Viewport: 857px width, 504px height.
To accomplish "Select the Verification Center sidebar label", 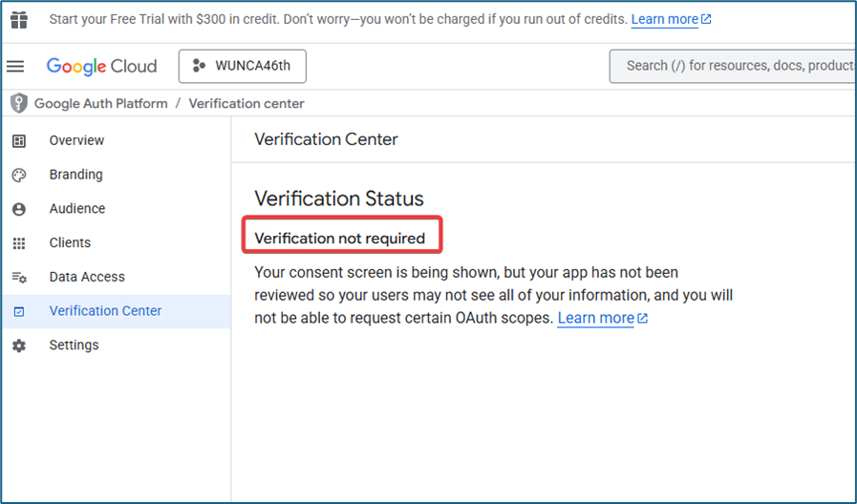I will 105,311.
